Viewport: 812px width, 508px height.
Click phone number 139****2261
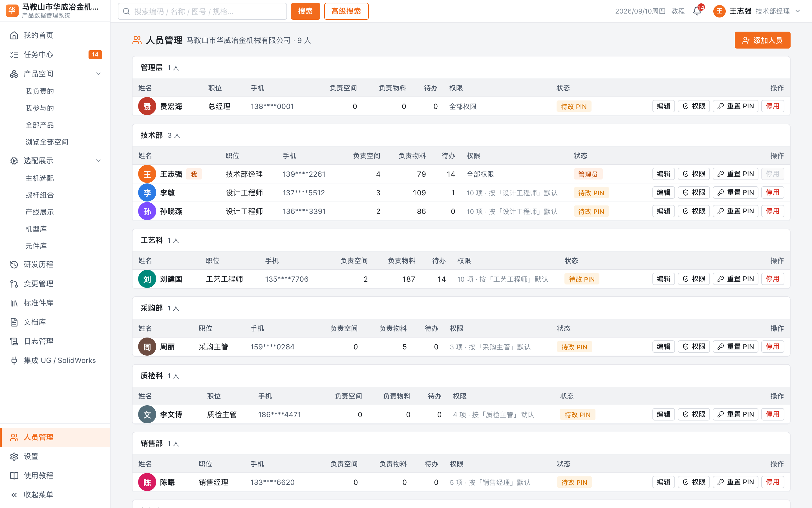click(304, 174)
